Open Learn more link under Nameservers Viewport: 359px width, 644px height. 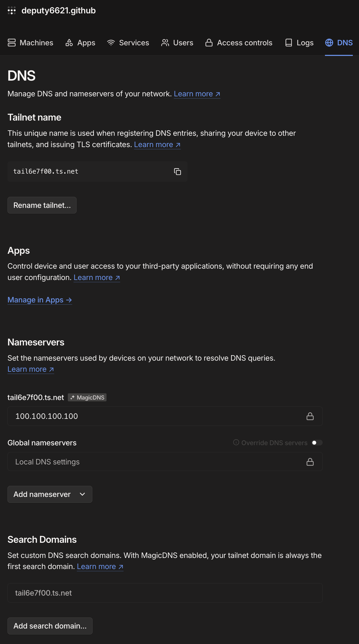pyautogui.click(x=31, y=369)
